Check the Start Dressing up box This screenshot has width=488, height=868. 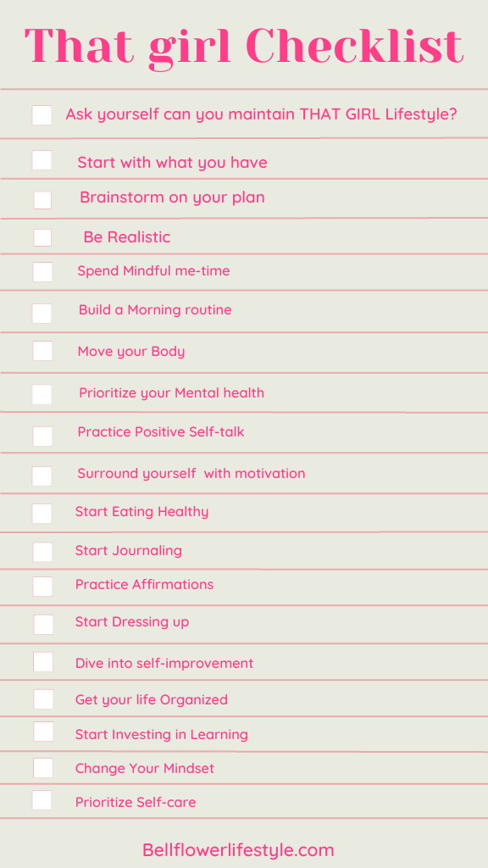(43, 625)
